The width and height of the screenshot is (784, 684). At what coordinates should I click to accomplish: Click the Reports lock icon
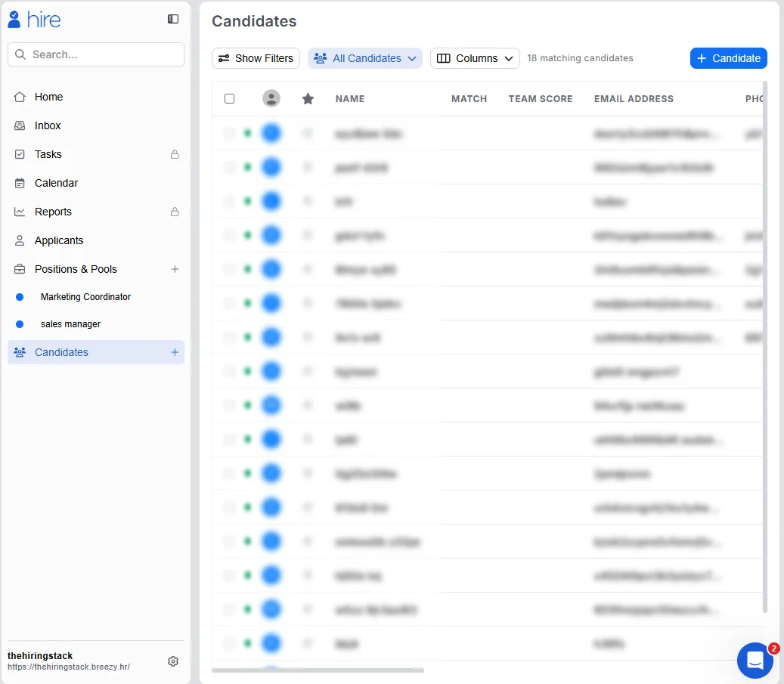click(175, 212)
